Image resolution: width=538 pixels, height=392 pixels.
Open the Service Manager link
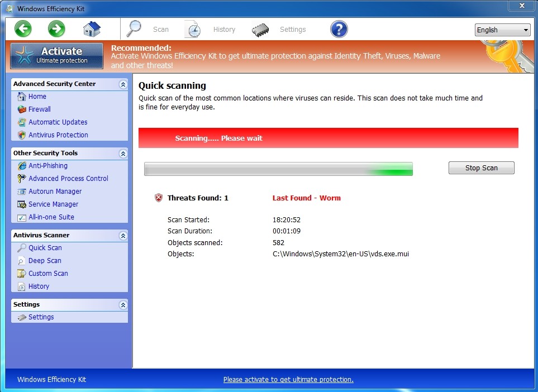pos(53,204)
